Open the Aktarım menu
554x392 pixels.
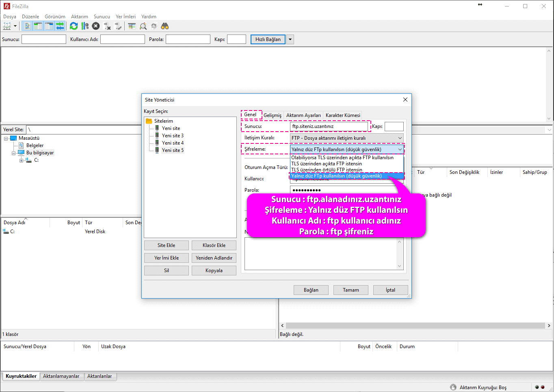[x=79, y=17]
